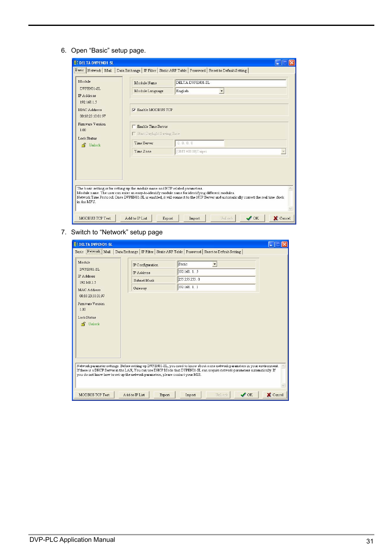Click the app icon in Network window title bar
392x555 pixels.
pos(76,244)
